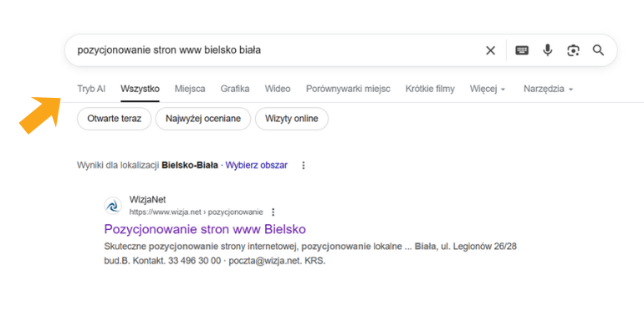The height and width of the screenshot is (322, 644).
Task: Open the on-screen keyboard icon
Action: (x=522, y=50)
